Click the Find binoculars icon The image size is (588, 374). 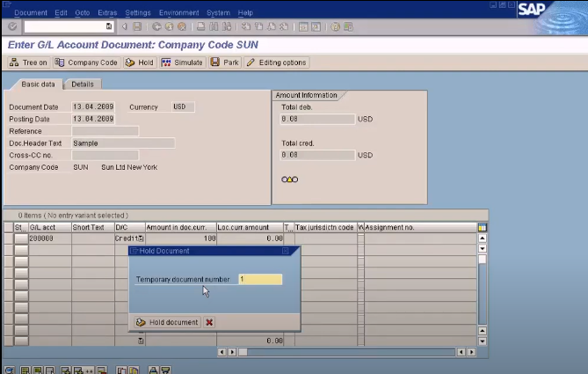pos(214,26)
